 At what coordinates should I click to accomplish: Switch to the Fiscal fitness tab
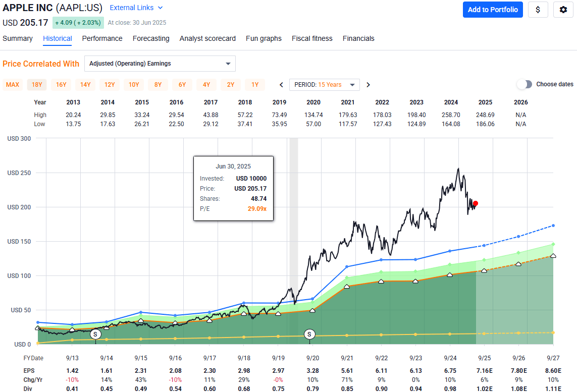tap(312, 38)
